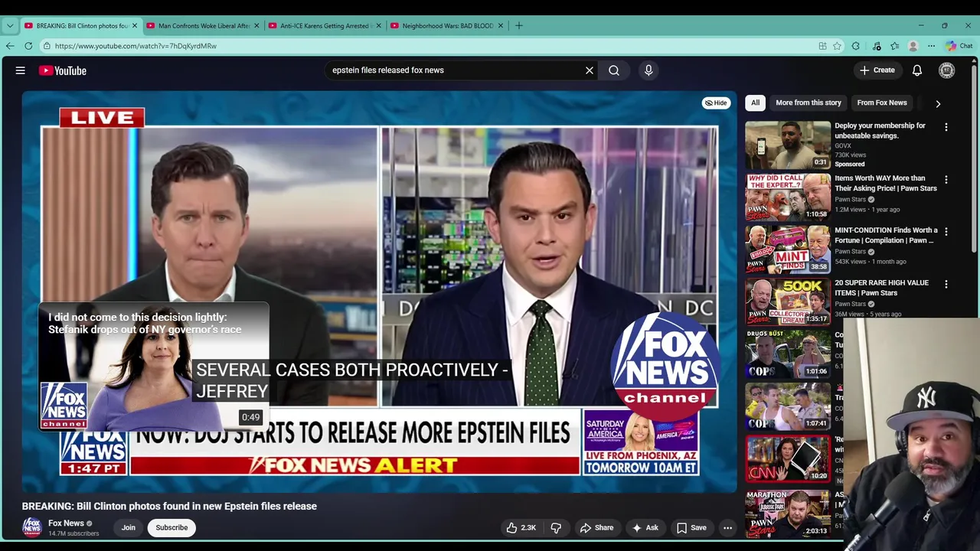
Task: Go to the YouTube home logo
Action: 63,70
